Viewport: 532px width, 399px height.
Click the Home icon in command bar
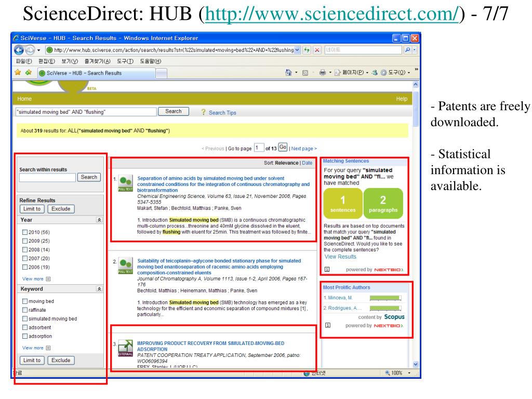(x=288, y=73)
